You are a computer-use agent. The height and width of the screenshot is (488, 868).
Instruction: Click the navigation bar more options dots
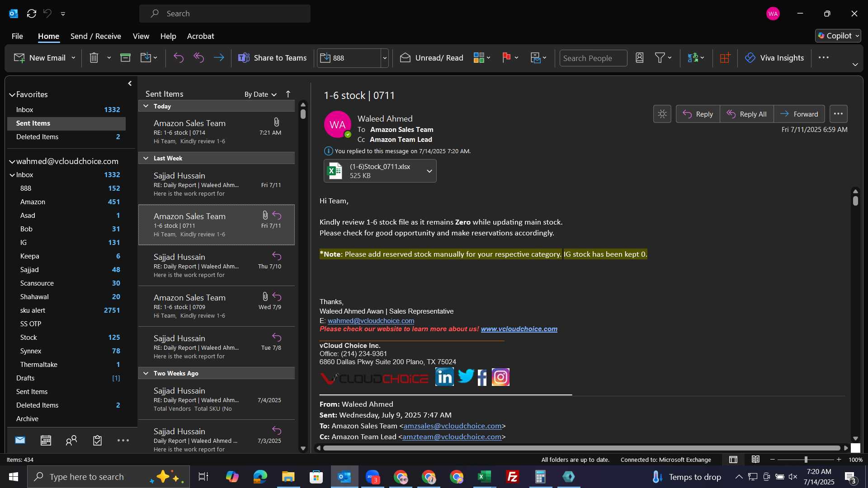click(123, 440)
